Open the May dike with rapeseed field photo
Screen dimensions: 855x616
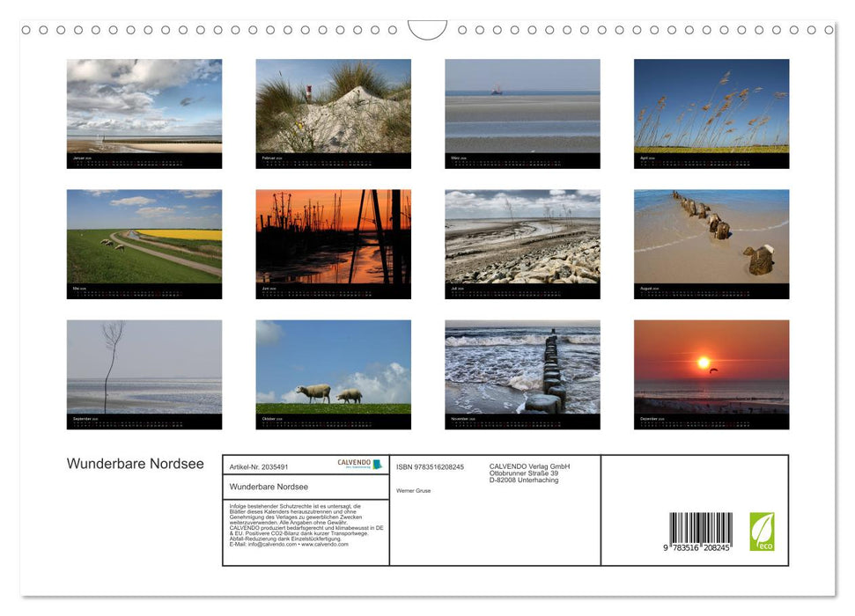click(144, 237)
